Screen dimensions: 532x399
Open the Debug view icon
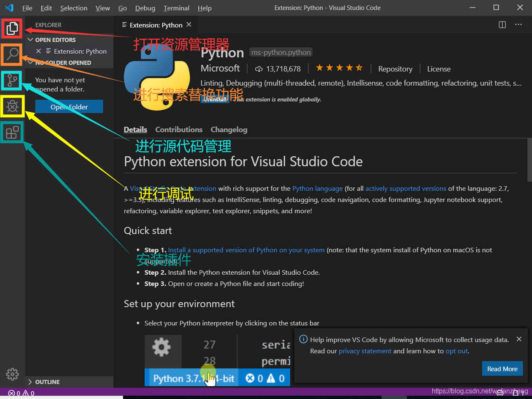12,106
